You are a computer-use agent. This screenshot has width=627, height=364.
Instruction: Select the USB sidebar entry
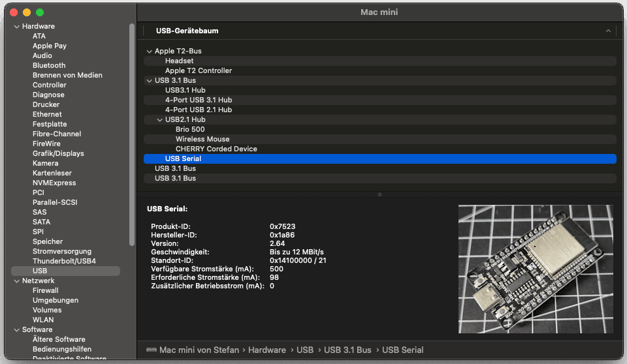click(x=65, y=271)
